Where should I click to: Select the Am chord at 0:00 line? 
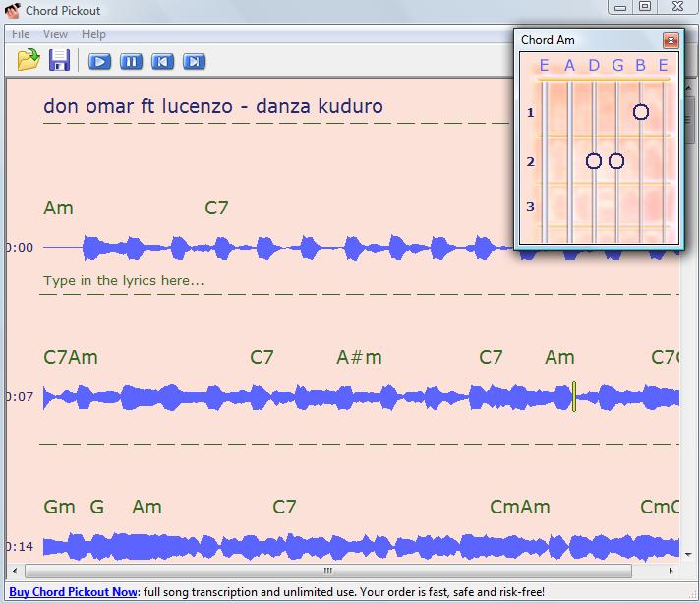coord(58,209)
